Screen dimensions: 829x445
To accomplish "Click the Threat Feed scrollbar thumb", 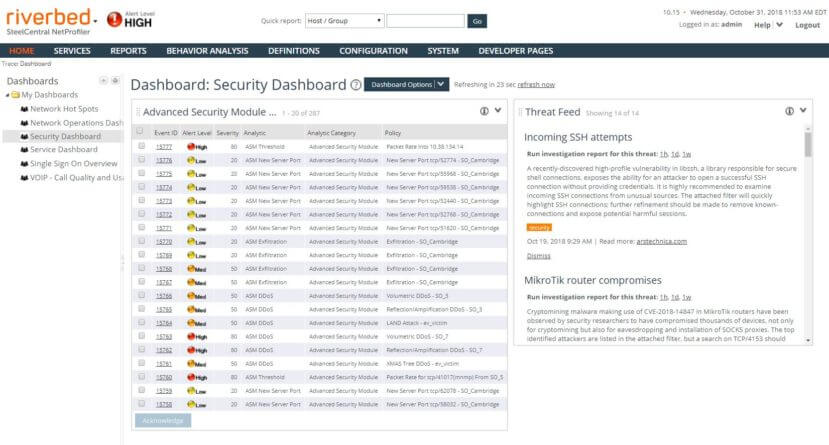I will 808,144.
